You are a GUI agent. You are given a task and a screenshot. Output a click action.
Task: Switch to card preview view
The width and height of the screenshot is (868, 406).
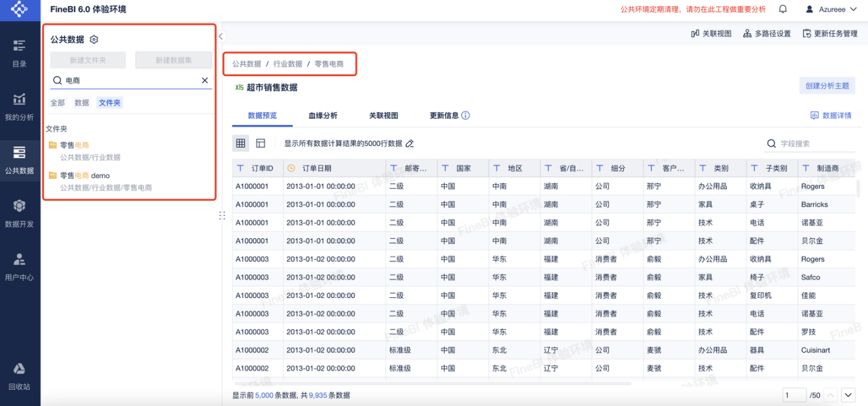(260, 143)
